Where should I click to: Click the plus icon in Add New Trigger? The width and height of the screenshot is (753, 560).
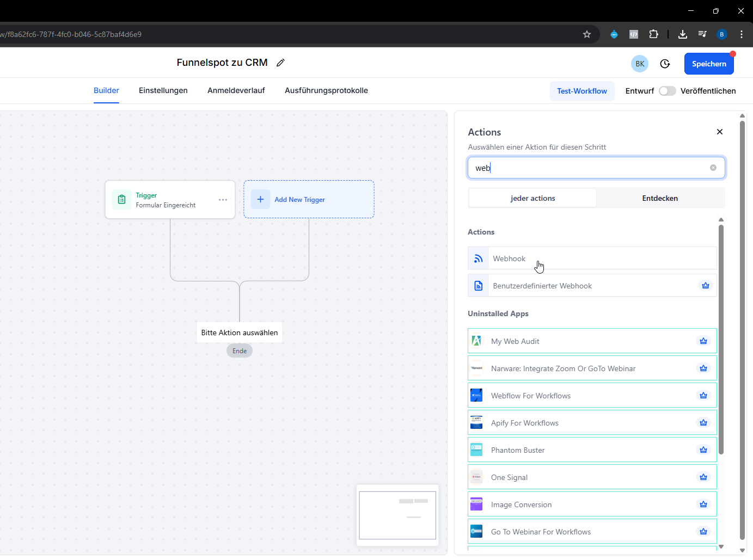pos(260,199)
